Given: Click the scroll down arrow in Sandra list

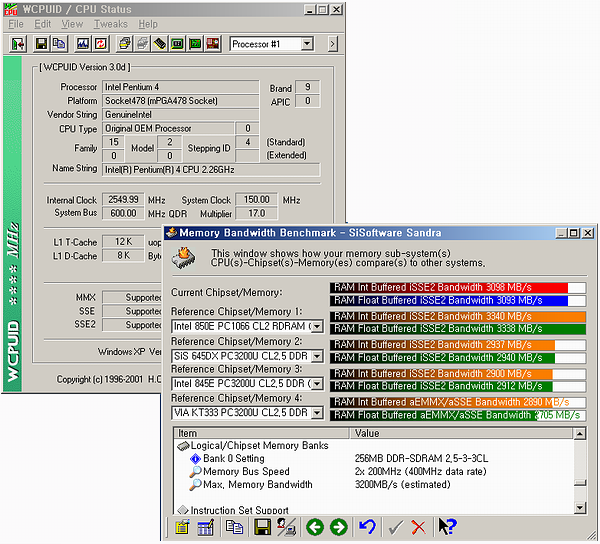Looking at the screenshot, I should click(580, 508).
